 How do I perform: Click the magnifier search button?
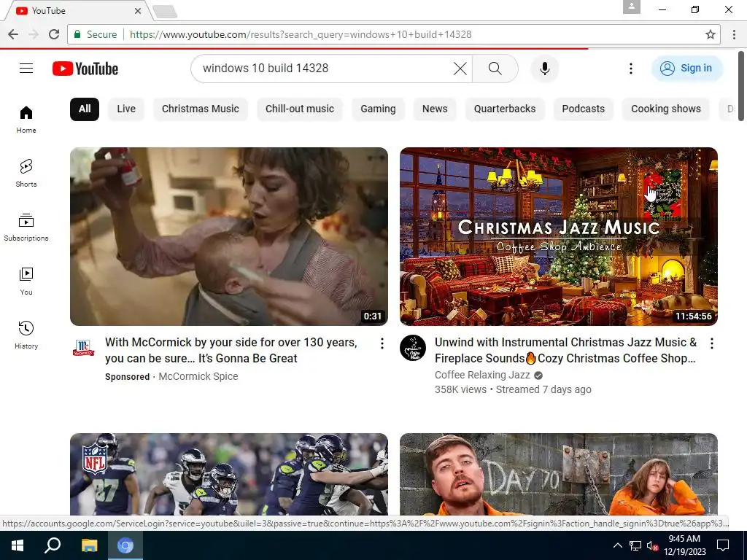495,69
